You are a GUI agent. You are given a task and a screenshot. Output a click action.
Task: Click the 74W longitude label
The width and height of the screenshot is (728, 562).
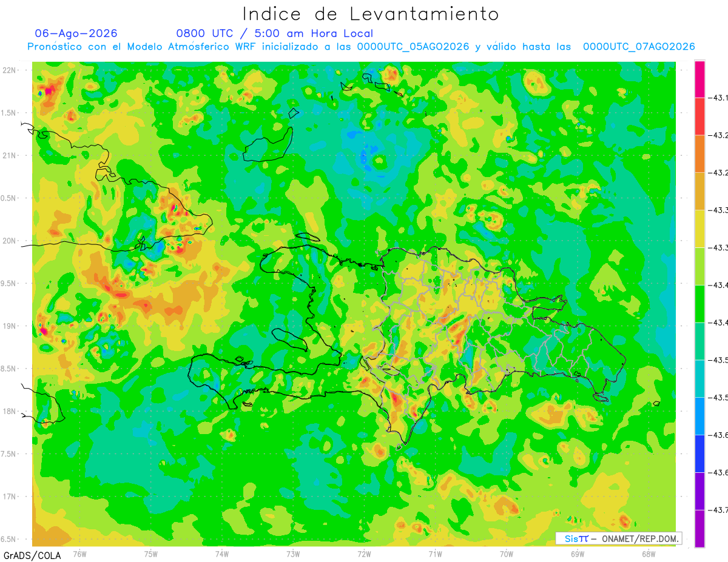pyautogui.click(x=222, y=554)
